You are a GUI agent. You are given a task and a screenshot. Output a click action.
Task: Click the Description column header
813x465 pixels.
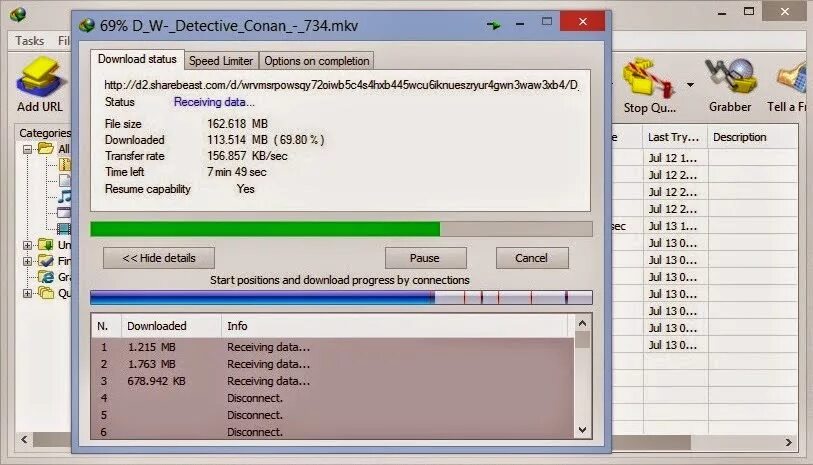tap(752, 137)
